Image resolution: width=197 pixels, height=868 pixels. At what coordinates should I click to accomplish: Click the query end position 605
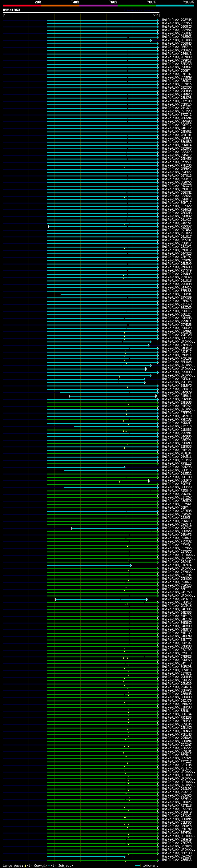click(155, 15)
